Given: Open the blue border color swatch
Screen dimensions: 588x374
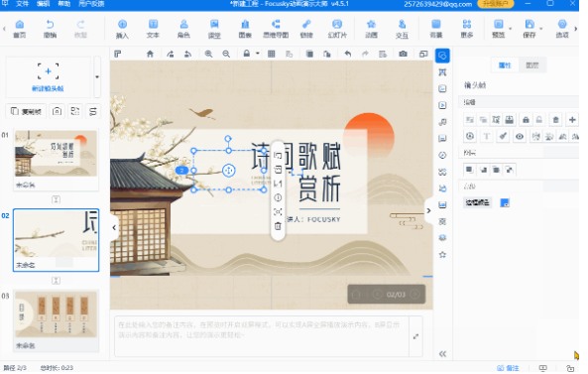Looking at the screenshot, I should (x=505, y=203).
